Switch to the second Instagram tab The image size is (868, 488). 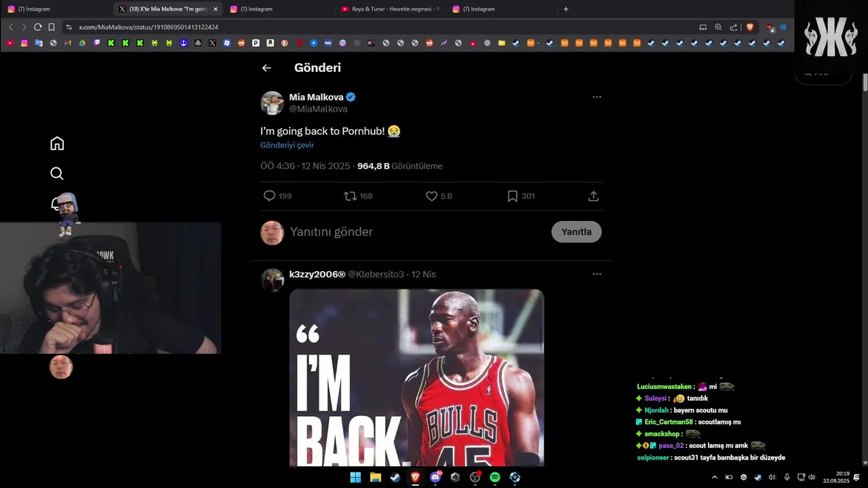coord(279,9)
